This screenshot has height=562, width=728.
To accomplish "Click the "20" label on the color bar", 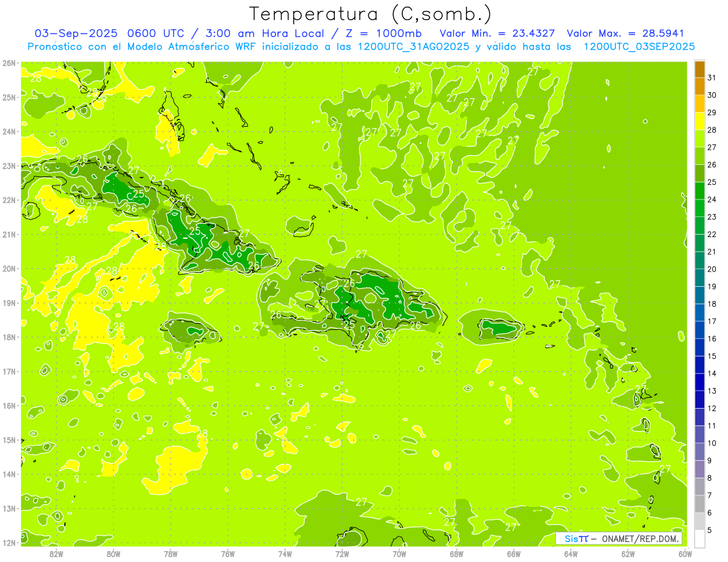I will click(712, 269).
